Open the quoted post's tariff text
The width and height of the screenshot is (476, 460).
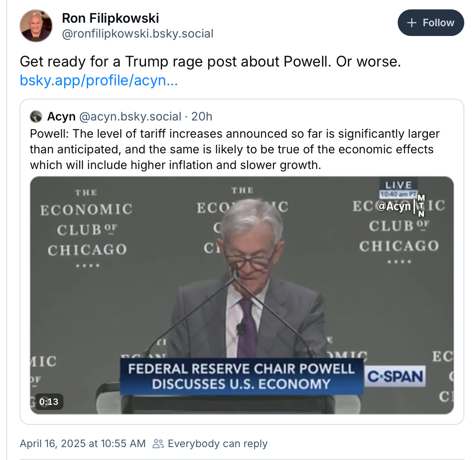point(234,149)
